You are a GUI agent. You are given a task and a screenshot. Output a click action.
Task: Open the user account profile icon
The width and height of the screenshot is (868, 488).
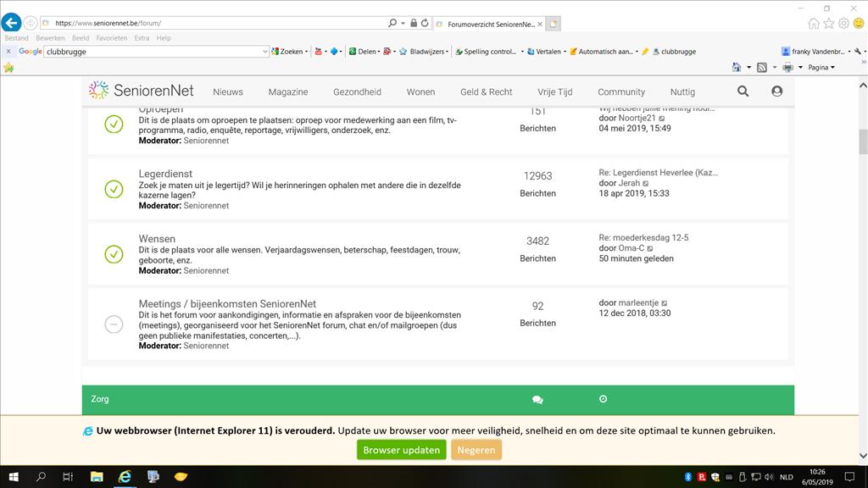776,91
